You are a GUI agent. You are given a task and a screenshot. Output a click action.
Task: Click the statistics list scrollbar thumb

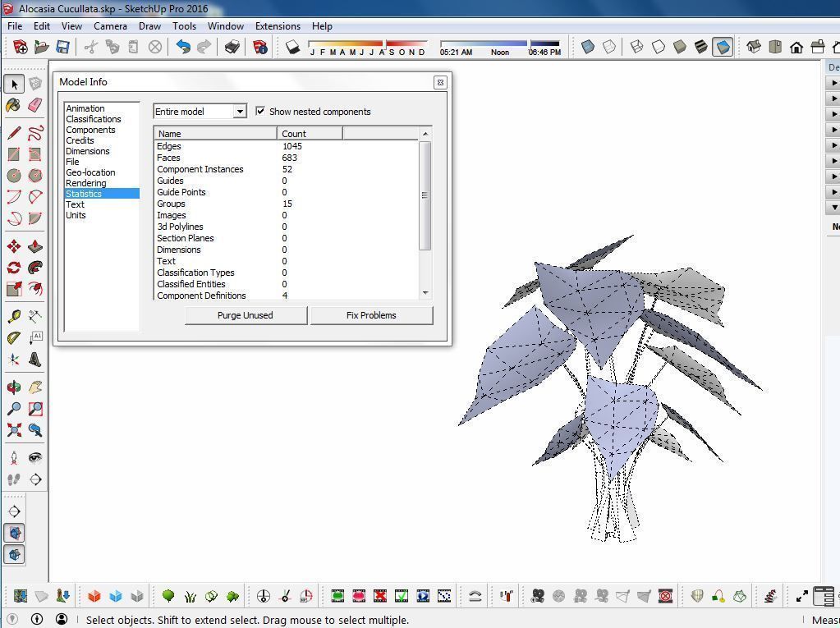coord(425,195)
